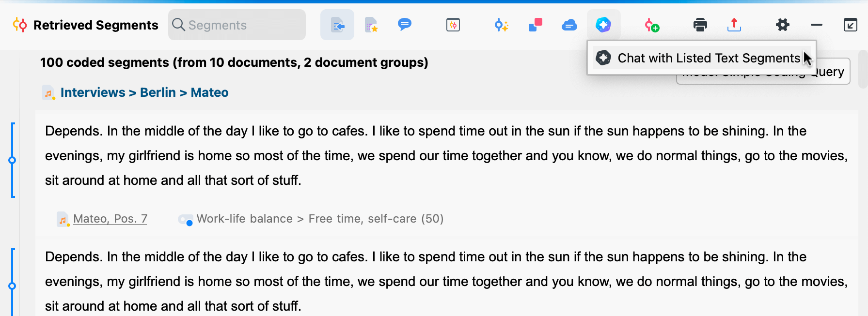Image resolution: width=868 pixels, height=316 pixels.
Task: Click the document icon beside Mateo, Pos. 7
Action: coord(63,219)
